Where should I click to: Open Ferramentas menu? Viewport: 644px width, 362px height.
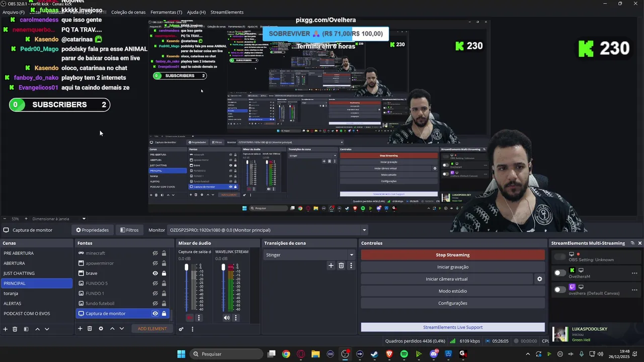click(x=167, y=12)
